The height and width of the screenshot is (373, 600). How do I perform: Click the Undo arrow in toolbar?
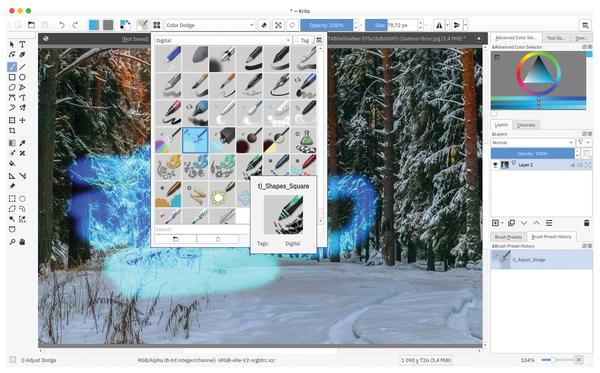(x=62, y=25)
